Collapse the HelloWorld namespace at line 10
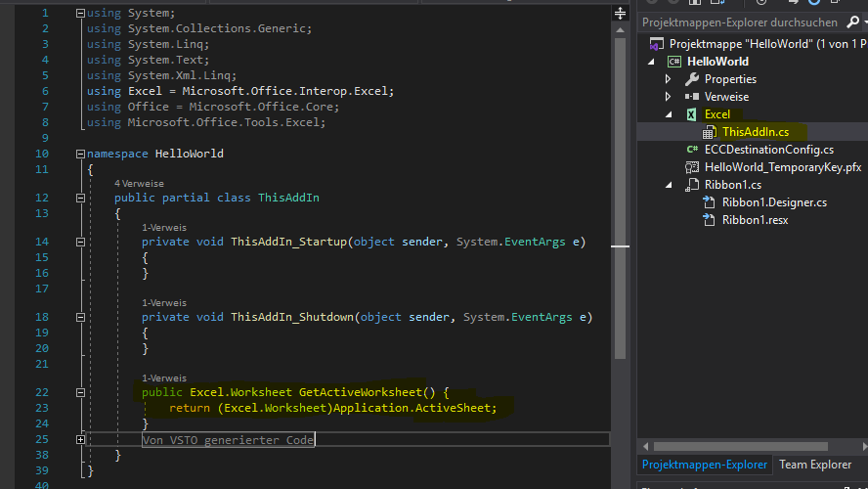Screen dimensions: 868x489 pyautogui.click(x=80, y=154)
